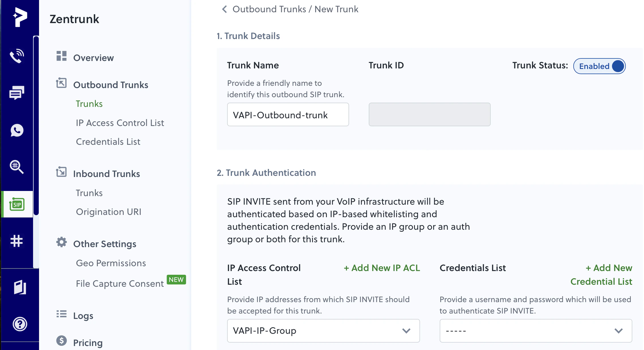Open the help question mark icon
644x350 pixels.
coord(19,324)
